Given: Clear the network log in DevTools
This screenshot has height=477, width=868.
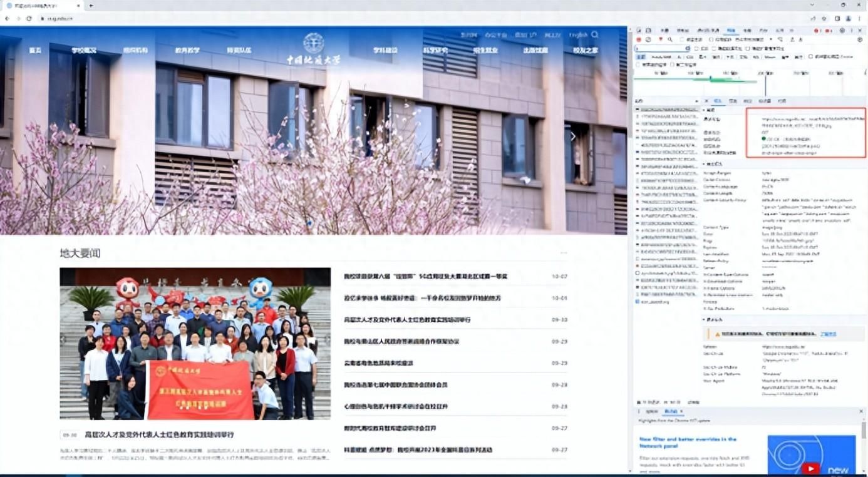Looking at the screenshot, I should [648, 39].
